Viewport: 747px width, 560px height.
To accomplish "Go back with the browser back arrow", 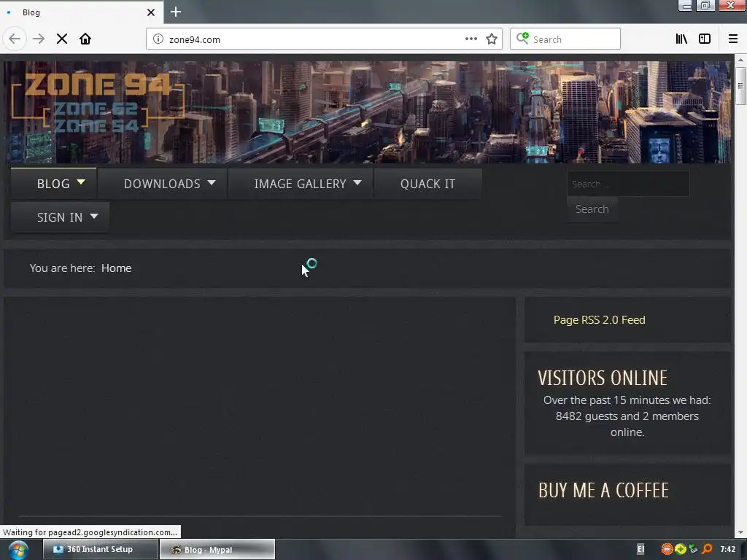I will (15, 39).
